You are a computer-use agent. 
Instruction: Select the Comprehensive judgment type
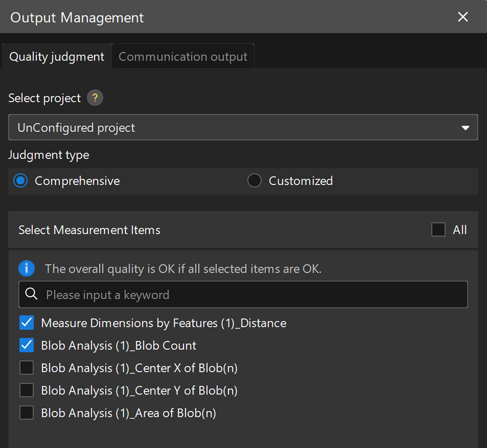(21, 181)
